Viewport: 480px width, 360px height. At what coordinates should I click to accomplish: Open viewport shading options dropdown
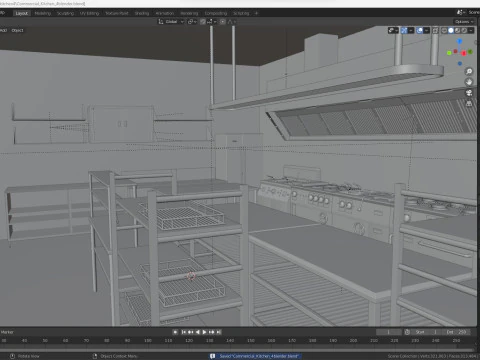pos(471,30)
